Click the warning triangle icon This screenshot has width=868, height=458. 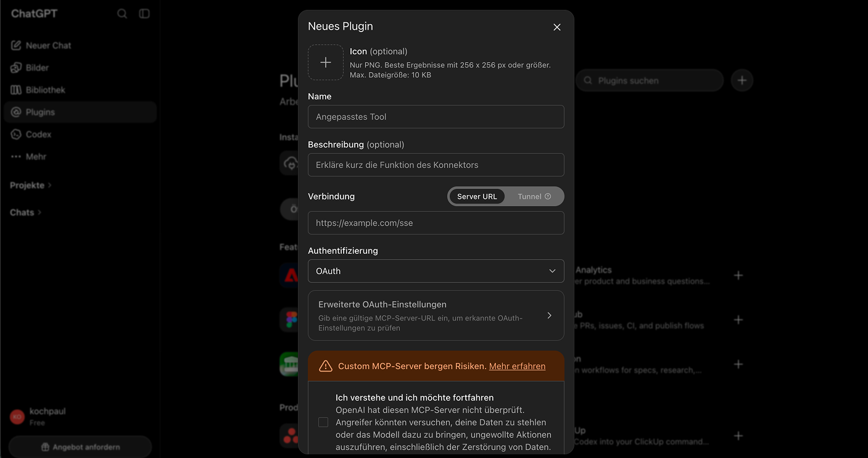pos(326,366)
